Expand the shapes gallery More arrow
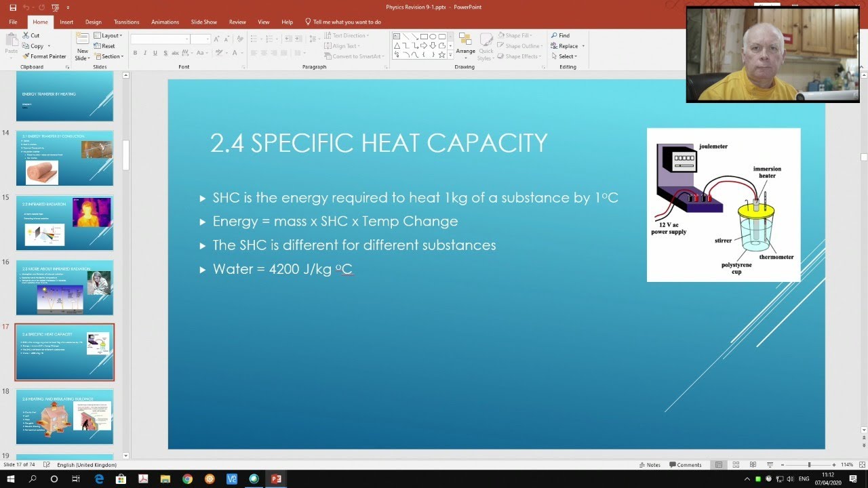 (x=450, y=56)
